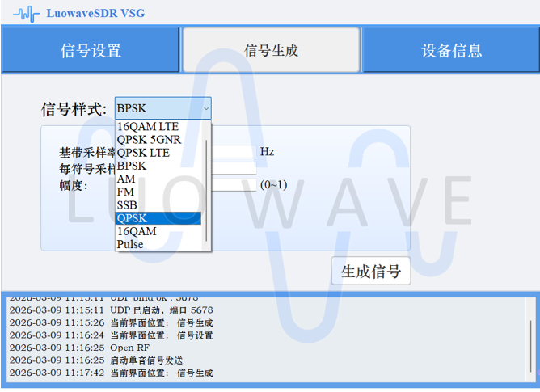The image size is (540, 392).
Task: Click the log panel vertical scrollbar
Action: (531, 344)
